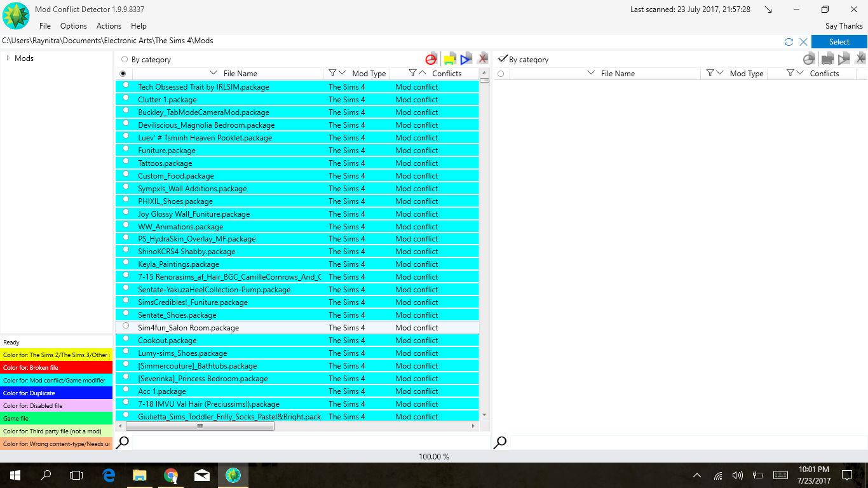Uncheck By category in right panel
The width and height of the screenshot is (868, 488).
click(503, 58)
